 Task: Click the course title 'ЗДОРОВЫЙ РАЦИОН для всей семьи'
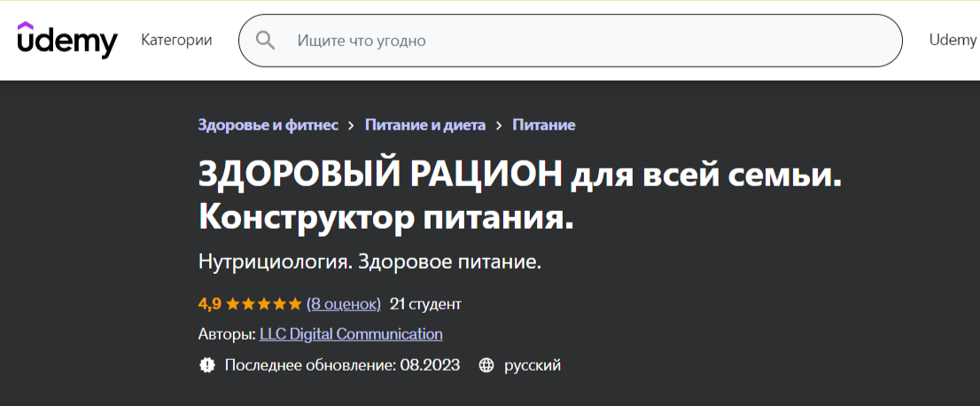coord(520,196)
